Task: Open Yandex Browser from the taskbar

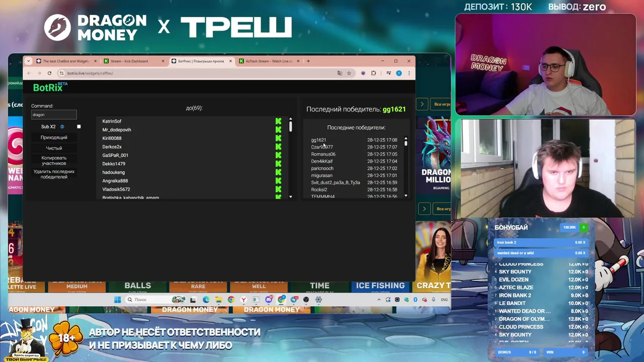Action: tap(244, 300)
